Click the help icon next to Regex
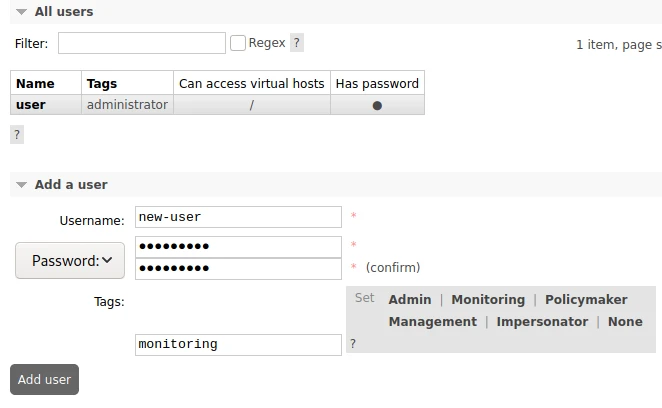The image size is (662, 408). 296,43
